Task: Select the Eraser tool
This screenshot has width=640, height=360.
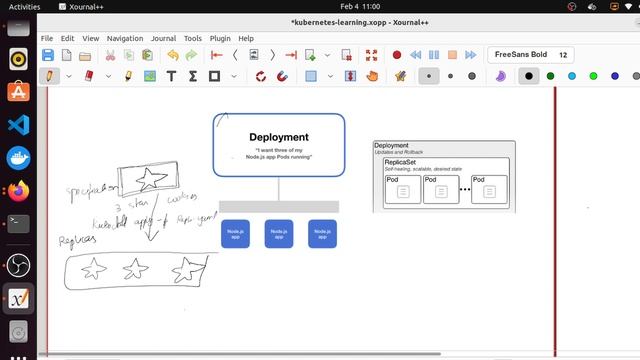Action: click(x=89, y=76)
